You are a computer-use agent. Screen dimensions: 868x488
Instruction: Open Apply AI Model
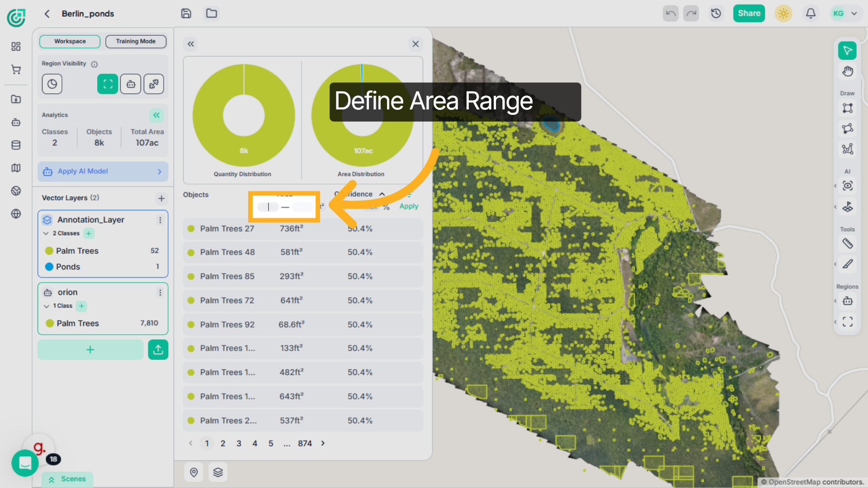tap(103, 171)
